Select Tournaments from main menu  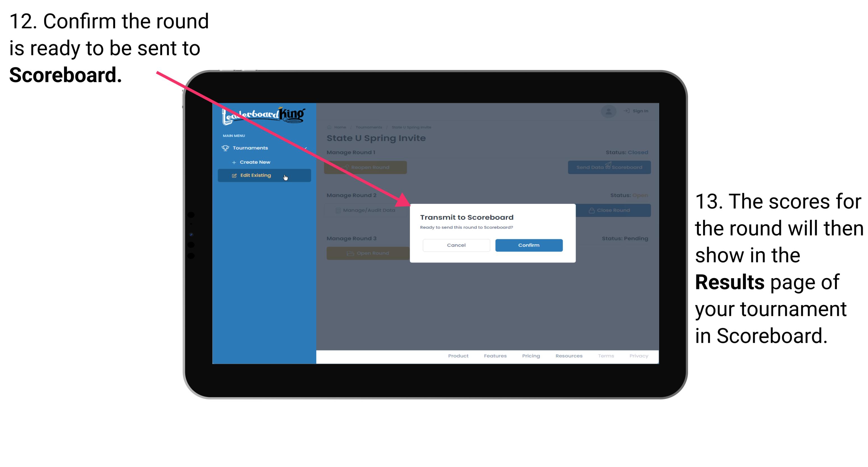pos(251,147)
